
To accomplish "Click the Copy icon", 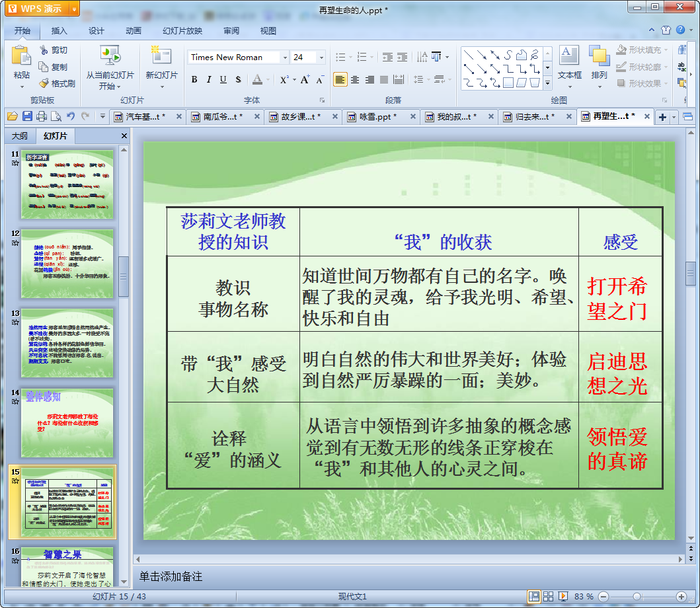I will (44, 67).
